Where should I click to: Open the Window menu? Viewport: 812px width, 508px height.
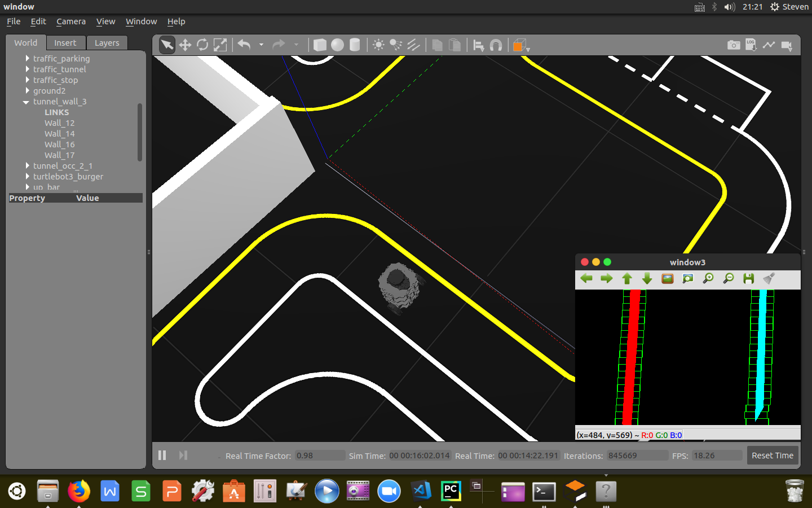tap(141, 21)
